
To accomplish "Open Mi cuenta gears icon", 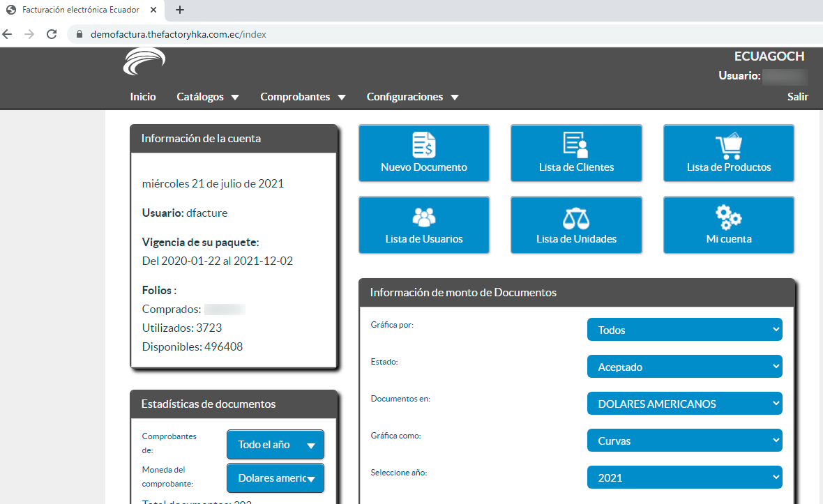I will (728, 217).
